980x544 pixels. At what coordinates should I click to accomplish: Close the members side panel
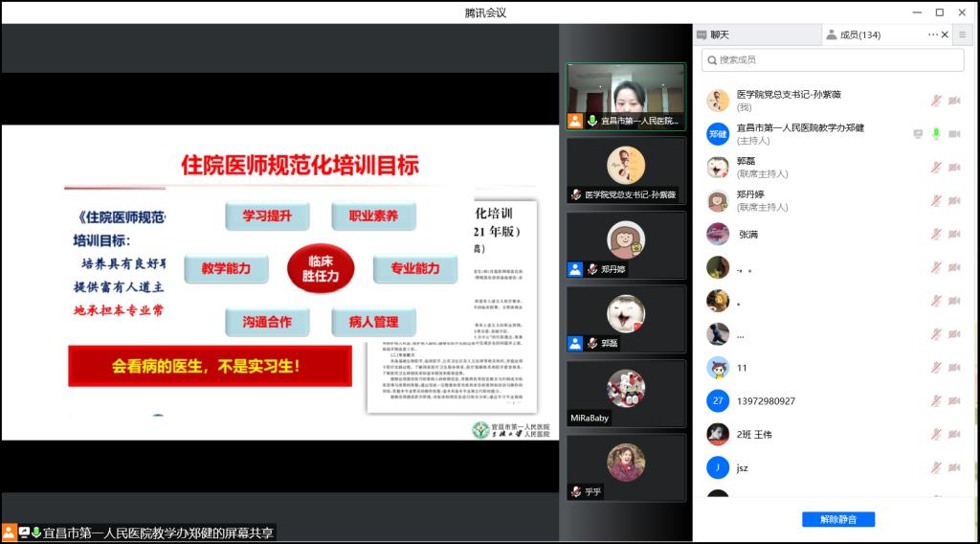point(945,35)
